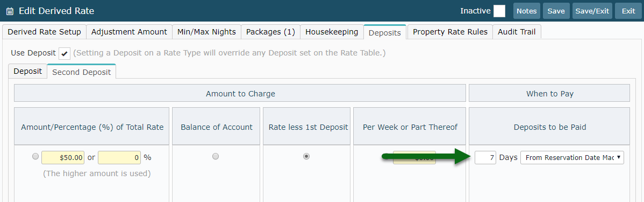View the Audit Trail tab
This screenshot has width=644, height=202.
click(x=517, y=32)
